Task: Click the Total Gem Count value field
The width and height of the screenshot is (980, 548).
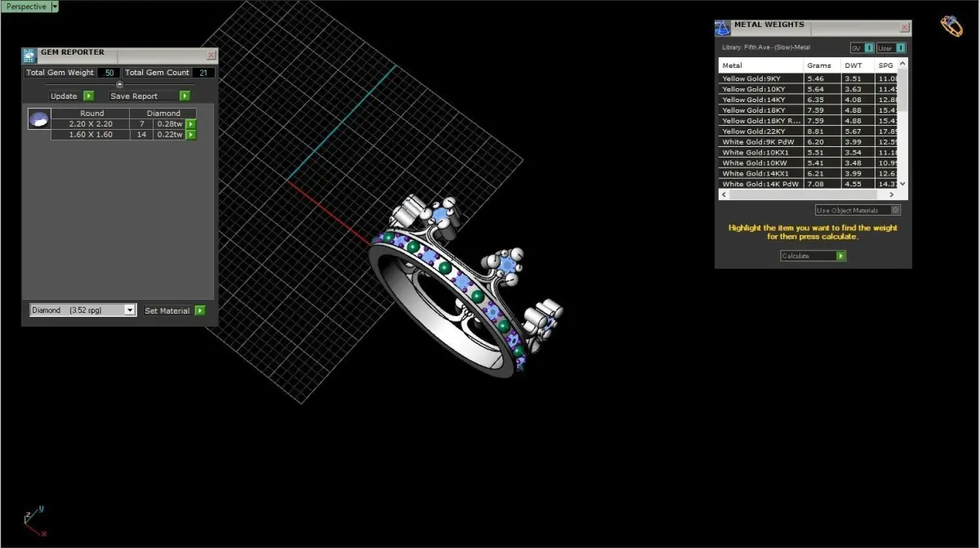Action: pyautogui.click(x=203, y=73)
